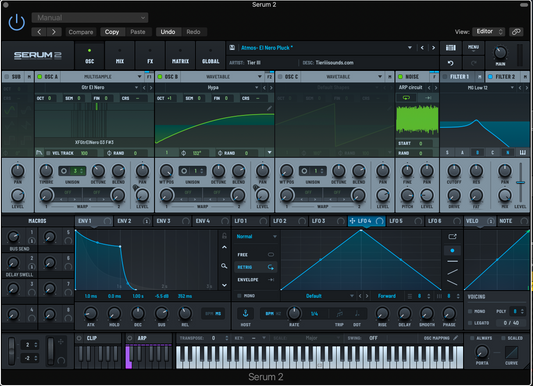The image size is (533, 386).
Task: Toggle the ARP power button
Action: pos(130,338)
